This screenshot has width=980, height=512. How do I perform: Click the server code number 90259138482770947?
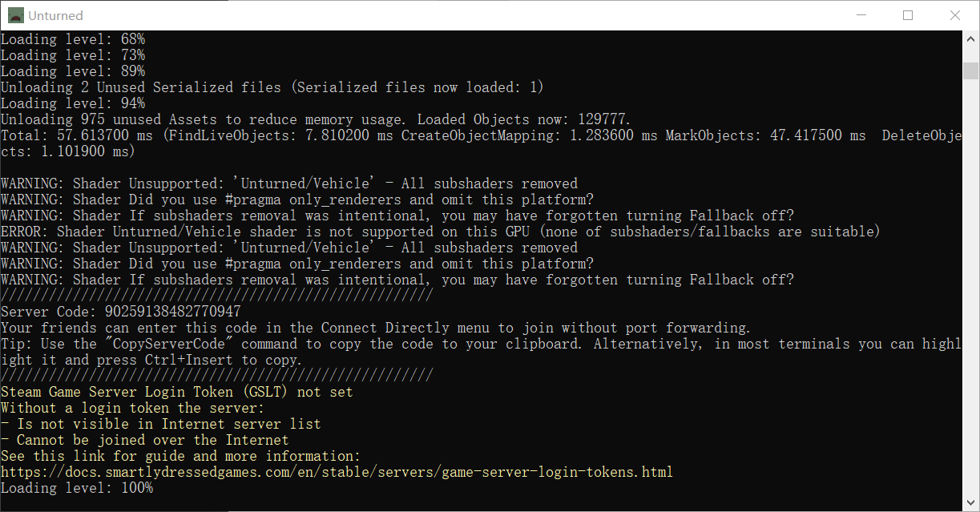(x=172, y=312)
